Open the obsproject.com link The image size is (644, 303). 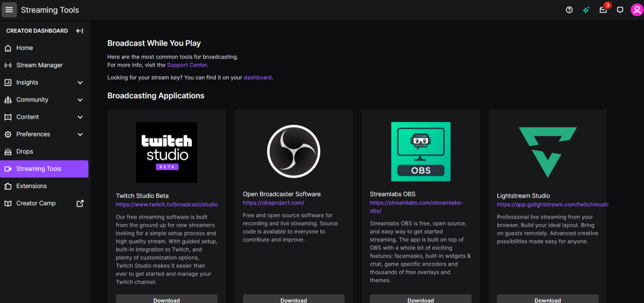coord(273,203)
